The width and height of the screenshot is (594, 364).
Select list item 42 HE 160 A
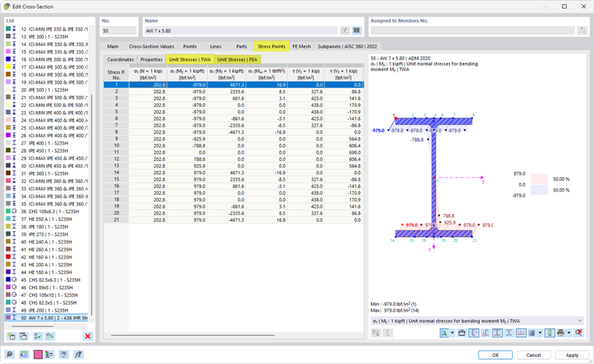(x=47, y=257)
